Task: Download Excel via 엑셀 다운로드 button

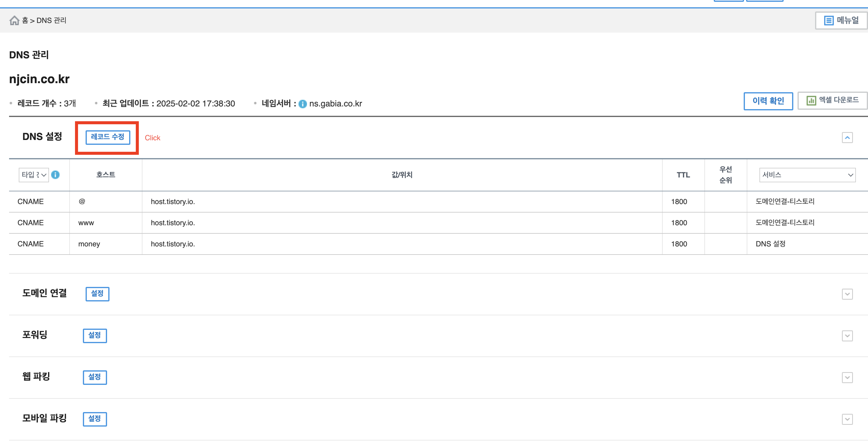Action: pos(832,100)
